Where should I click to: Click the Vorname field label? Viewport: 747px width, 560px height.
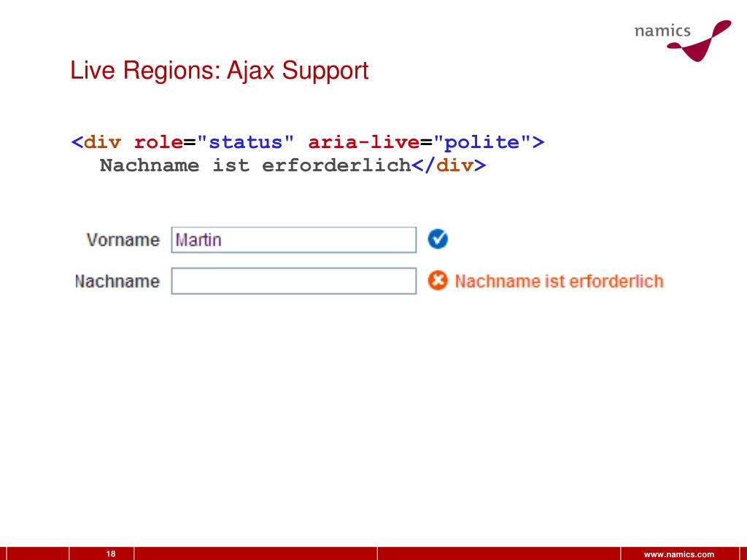(123, 239)
